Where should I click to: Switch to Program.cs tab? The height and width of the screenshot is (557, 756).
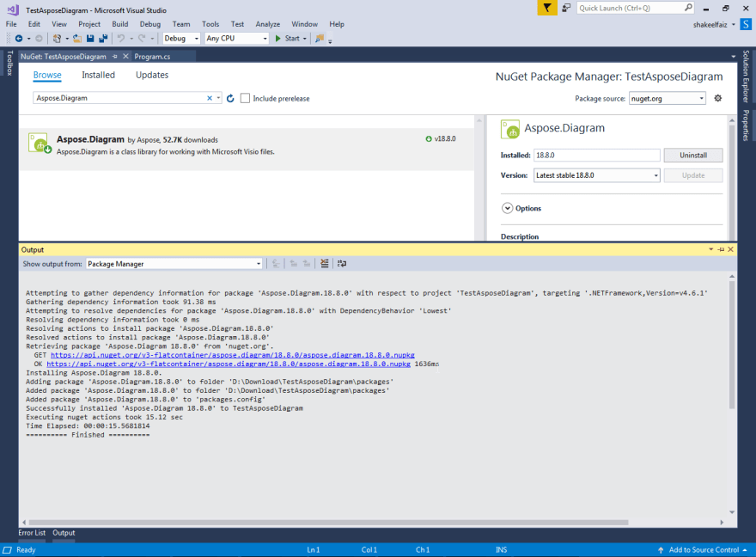coord(152,57)
